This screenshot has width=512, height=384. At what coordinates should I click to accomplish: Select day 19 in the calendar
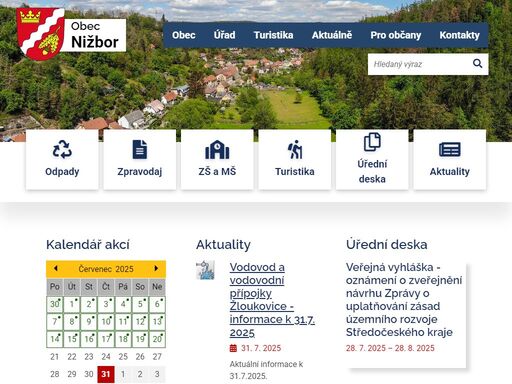point(140,339)
